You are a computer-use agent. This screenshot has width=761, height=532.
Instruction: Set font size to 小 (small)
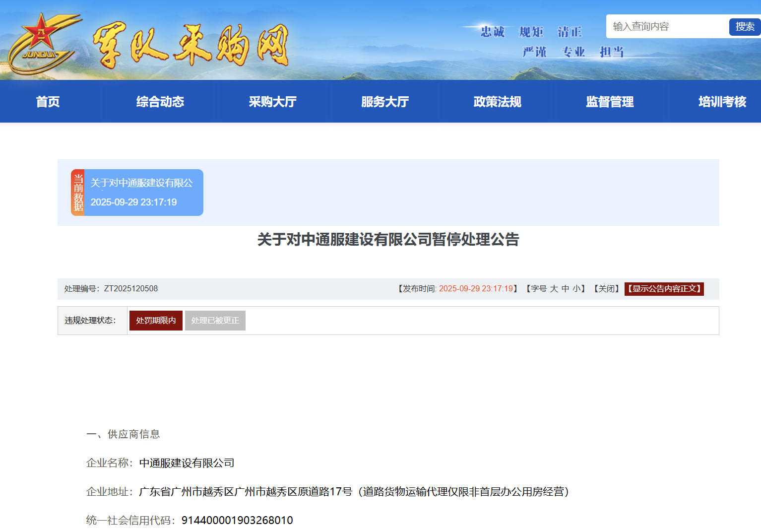[576, 289]
